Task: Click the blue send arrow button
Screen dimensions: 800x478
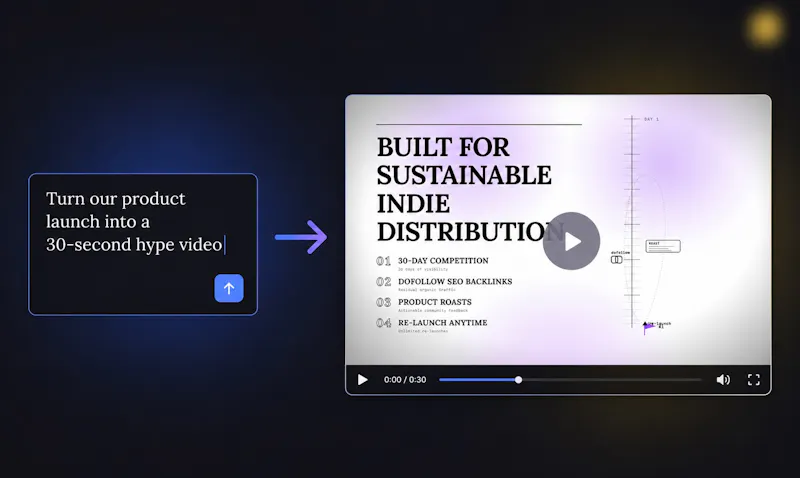Action: tap(229, 288)
